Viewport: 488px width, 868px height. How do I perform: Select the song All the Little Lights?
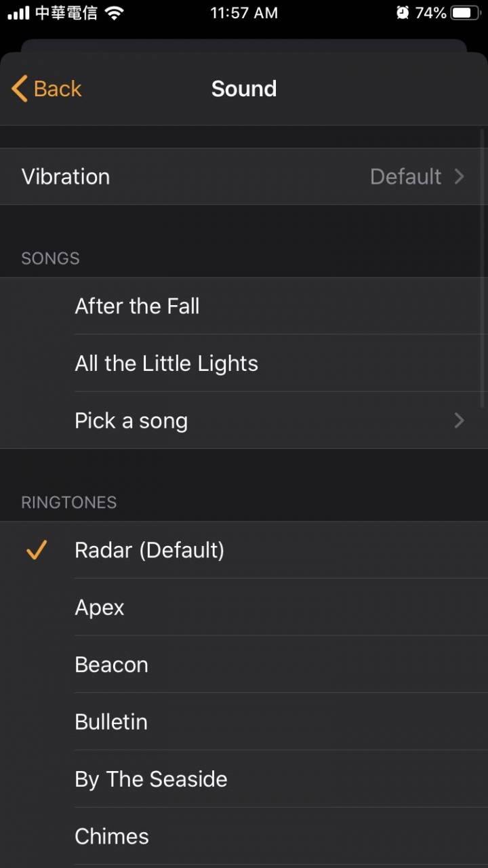coord(244,363)
